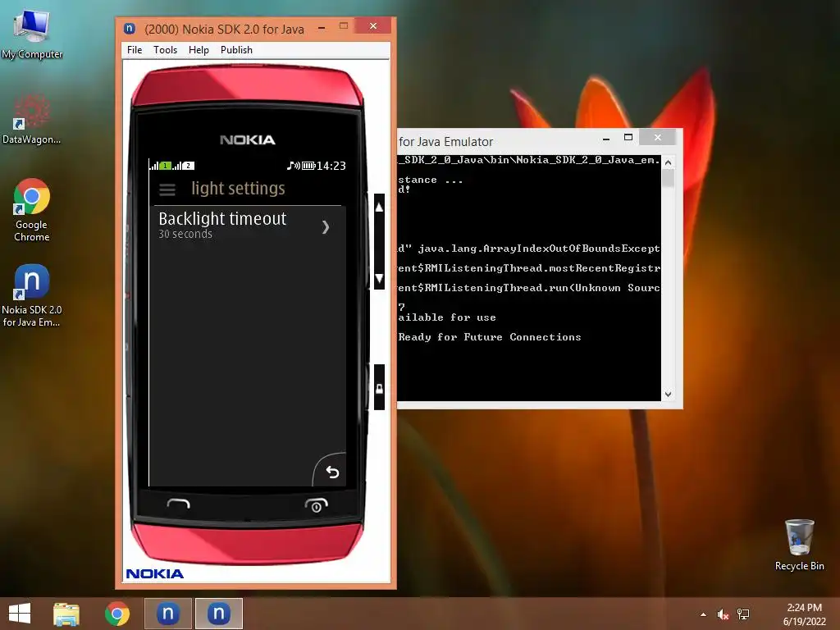Switch to second Nokia taskbar button
Image resolution: width=840 pixels, height=630 pixels.
218,614
